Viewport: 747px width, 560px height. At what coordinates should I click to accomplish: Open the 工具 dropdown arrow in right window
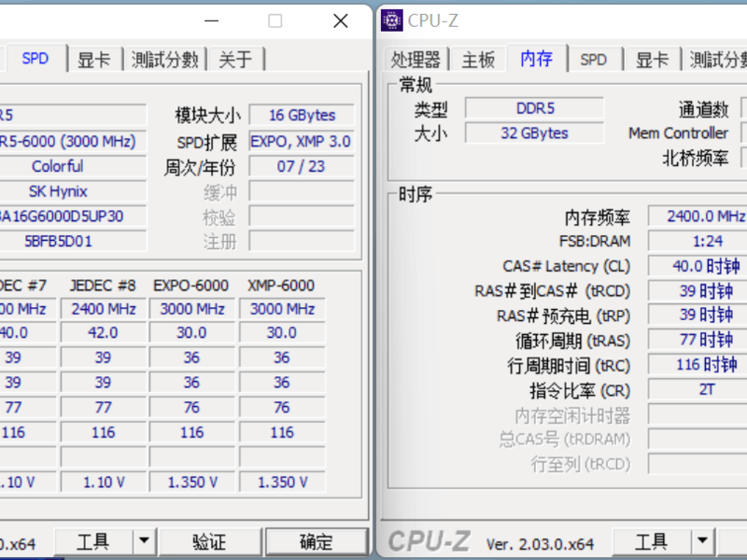[x=703, y=541]
